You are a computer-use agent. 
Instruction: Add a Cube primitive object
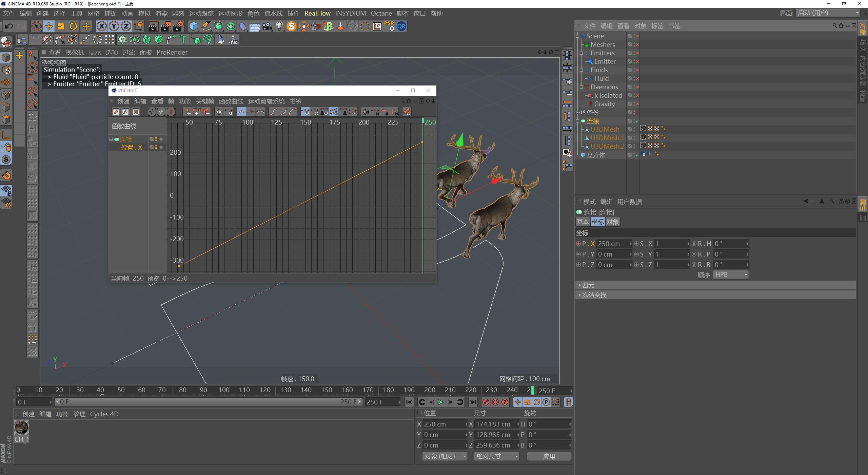[x=194, y=26]
